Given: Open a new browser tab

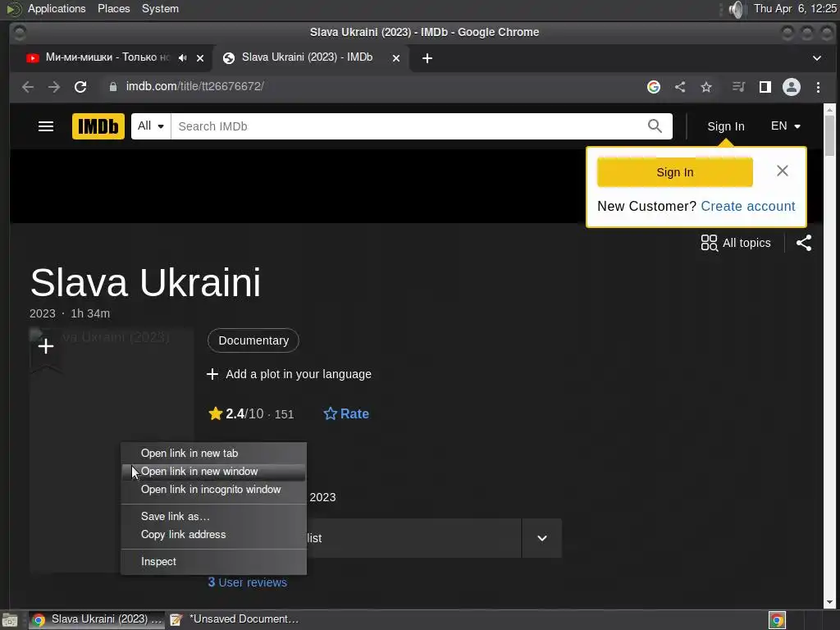Looking at the screenshot, I should pos(427,58).
